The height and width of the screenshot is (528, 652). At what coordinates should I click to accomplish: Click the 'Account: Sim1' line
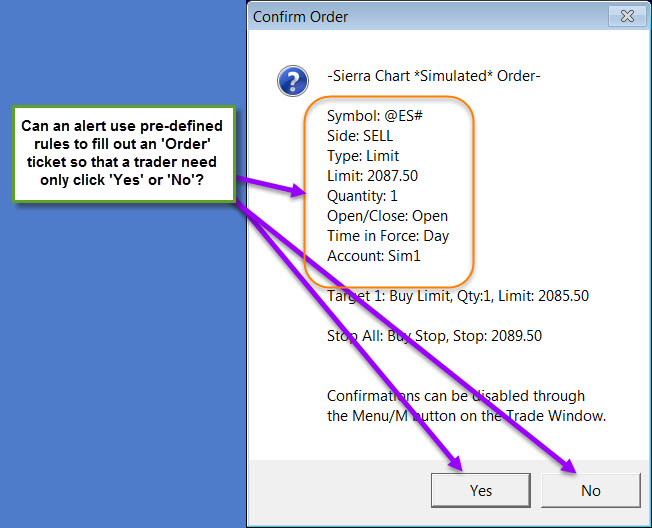click(373, 256)
